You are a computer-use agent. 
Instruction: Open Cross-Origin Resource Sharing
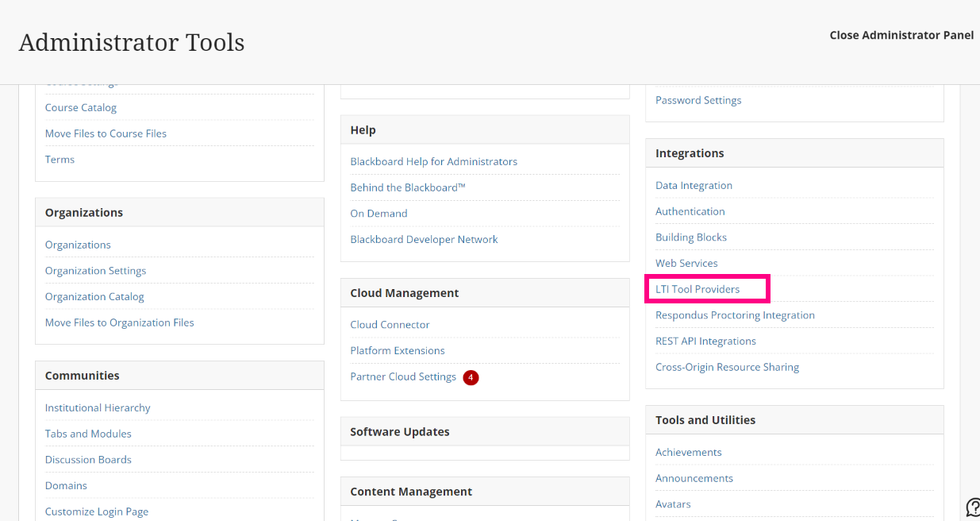(727, 367)
